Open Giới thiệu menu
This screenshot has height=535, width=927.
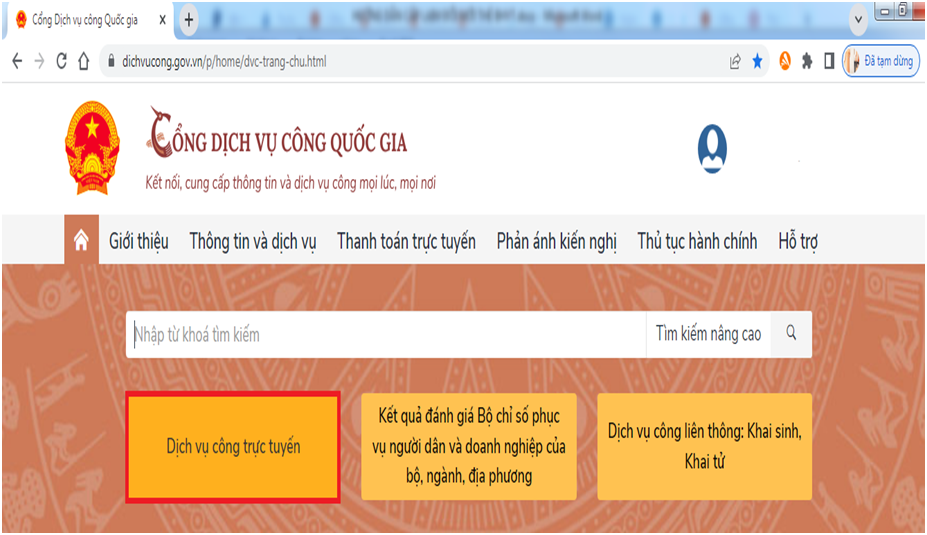pos(138,241)
